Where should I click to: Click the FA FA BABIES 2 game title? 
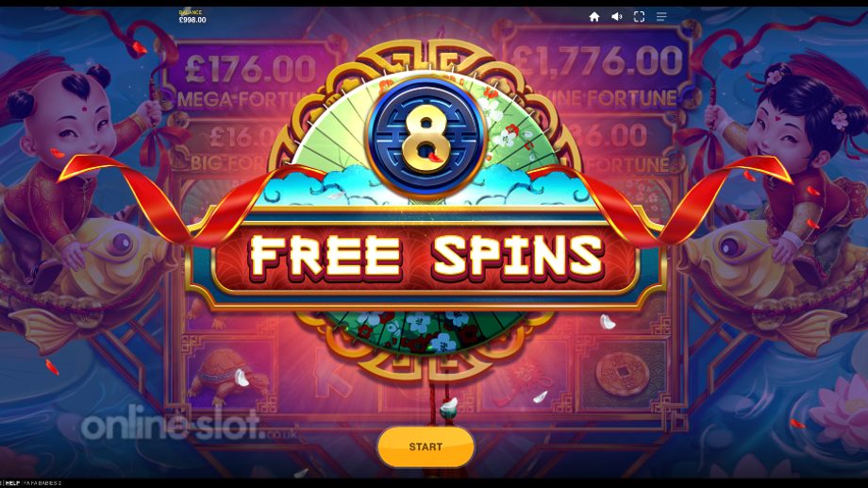coord(42,483)
